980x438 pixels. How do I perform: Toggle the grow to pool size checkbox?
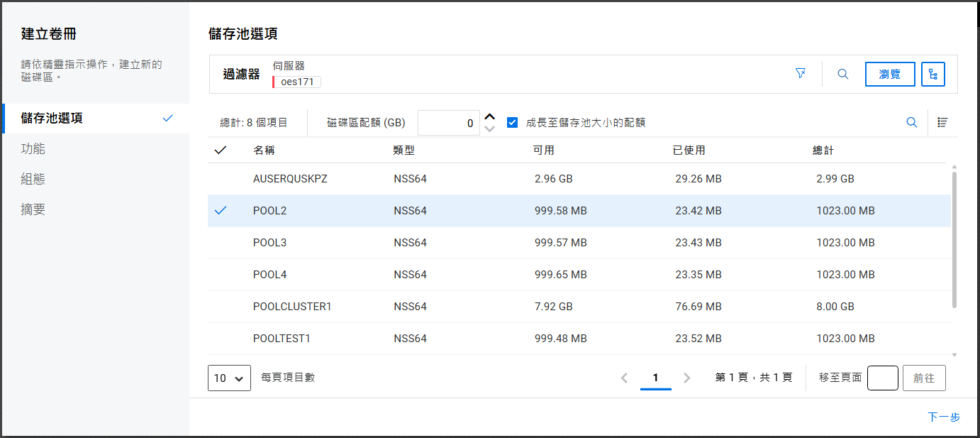click(512, 123)
